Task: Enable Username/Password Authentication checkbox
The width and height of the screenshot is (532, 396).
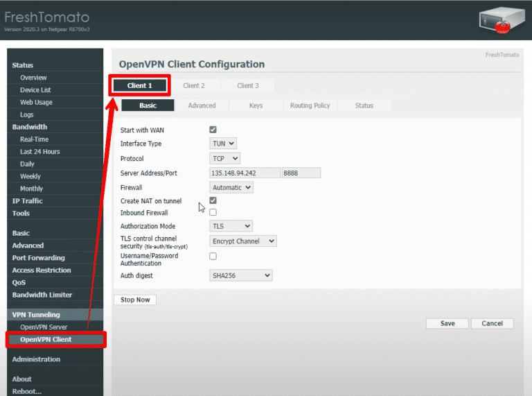Action: pyautogui.click(x=213, y=256)
